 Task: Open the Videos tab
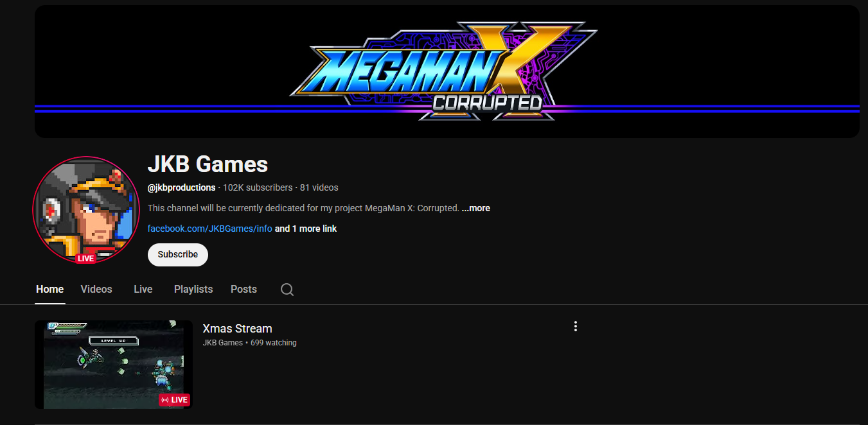tap(96, 290)
